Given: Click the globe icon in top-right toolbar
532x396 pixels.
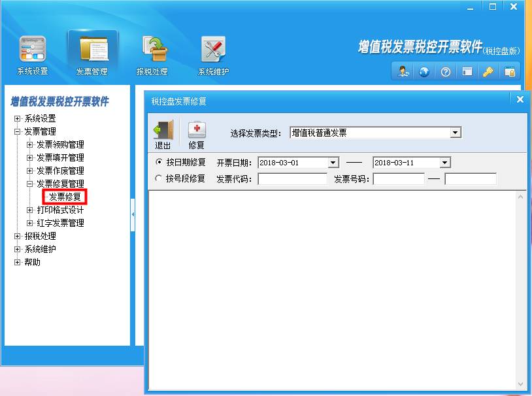Looking at the screenshot, I should point(424,72).
